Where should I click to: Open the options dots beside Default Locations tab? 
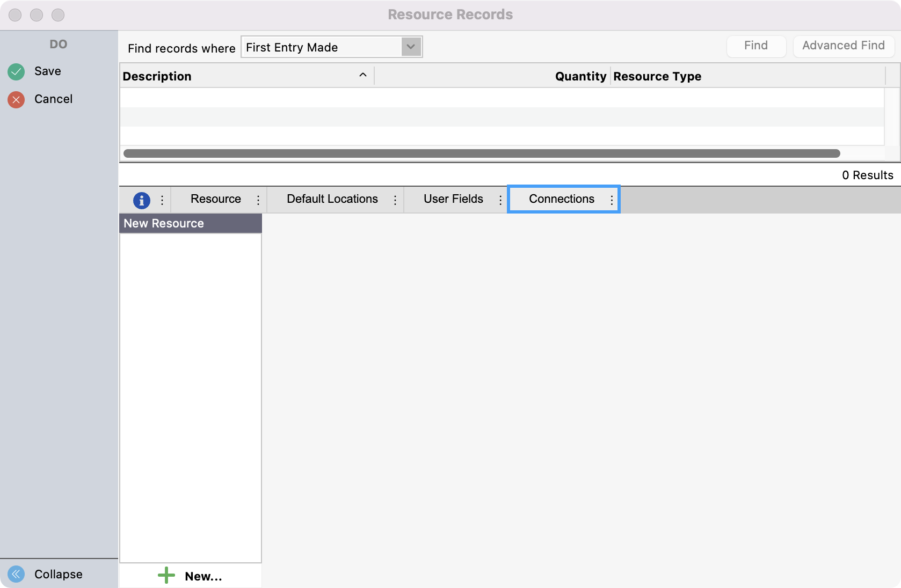point(395,200)
